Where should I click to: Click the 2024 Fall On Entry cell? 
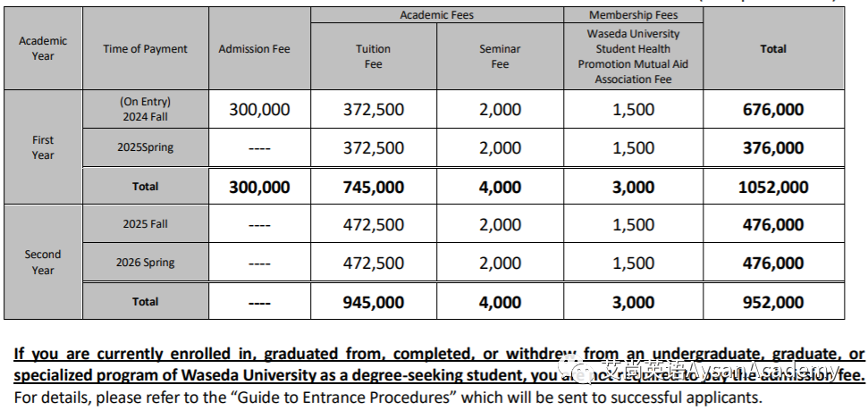[146, 109]
